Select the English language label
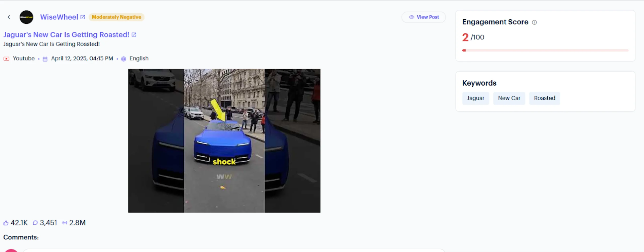 pos(139,59)
